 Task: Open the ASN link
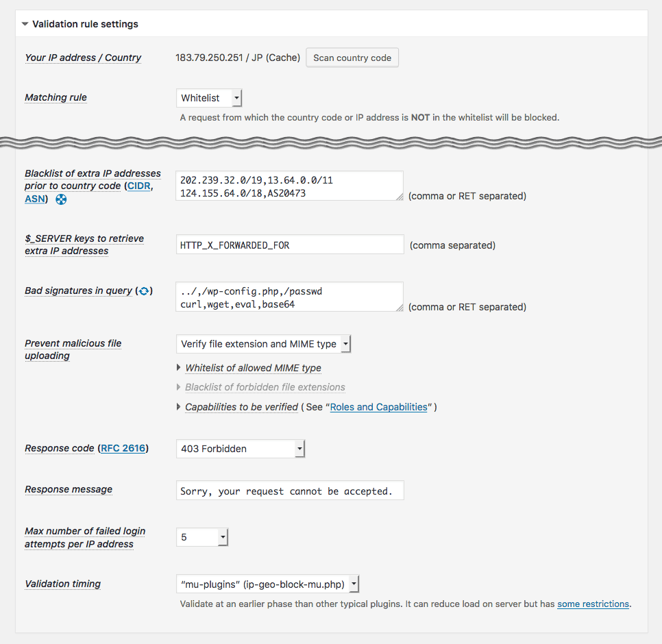(x=35, y=199)
